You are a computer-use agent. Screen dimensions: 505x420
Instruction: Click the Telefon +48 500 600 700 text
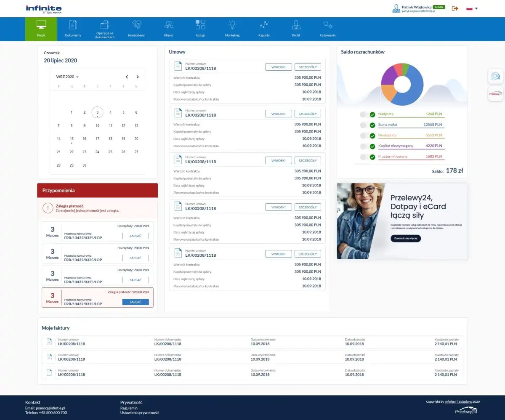(x=46, y=413)
